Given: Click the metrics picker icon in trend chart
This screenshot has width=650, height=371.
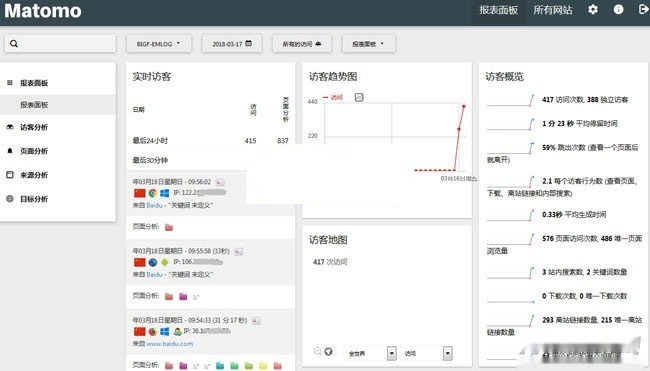Looking at the screenshot, I should pos(359,97).
